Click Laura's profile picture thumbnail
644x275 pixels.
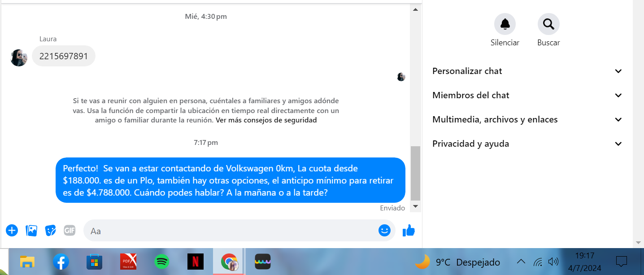click(x=19, y=58)
